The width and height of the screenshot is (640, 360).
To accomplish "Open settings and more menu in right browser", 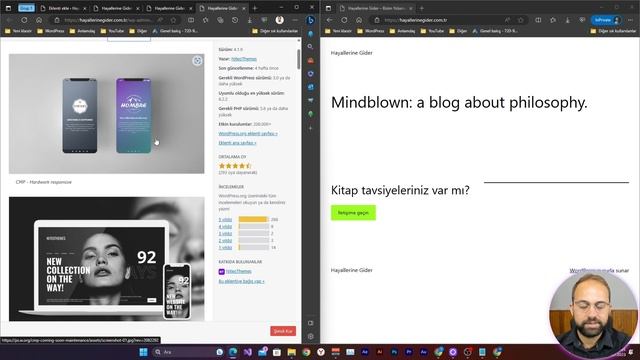I will 631,20.
